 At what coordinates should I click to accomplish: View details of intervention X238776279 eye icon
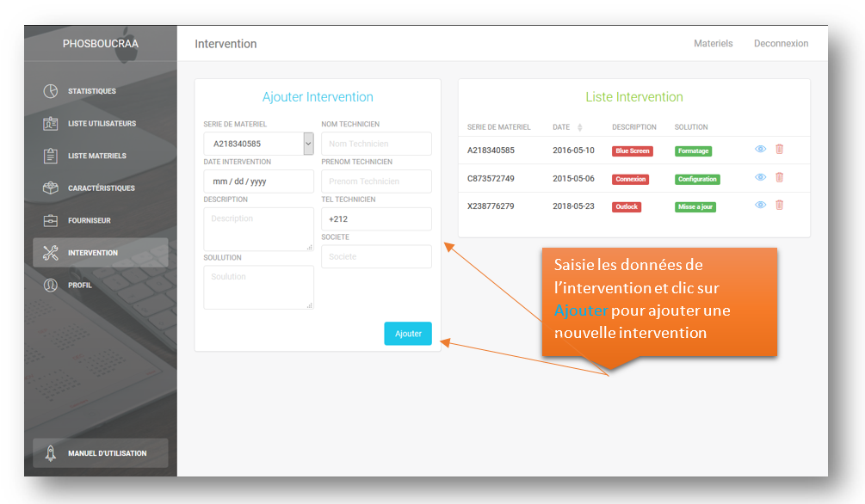point(760,205)
